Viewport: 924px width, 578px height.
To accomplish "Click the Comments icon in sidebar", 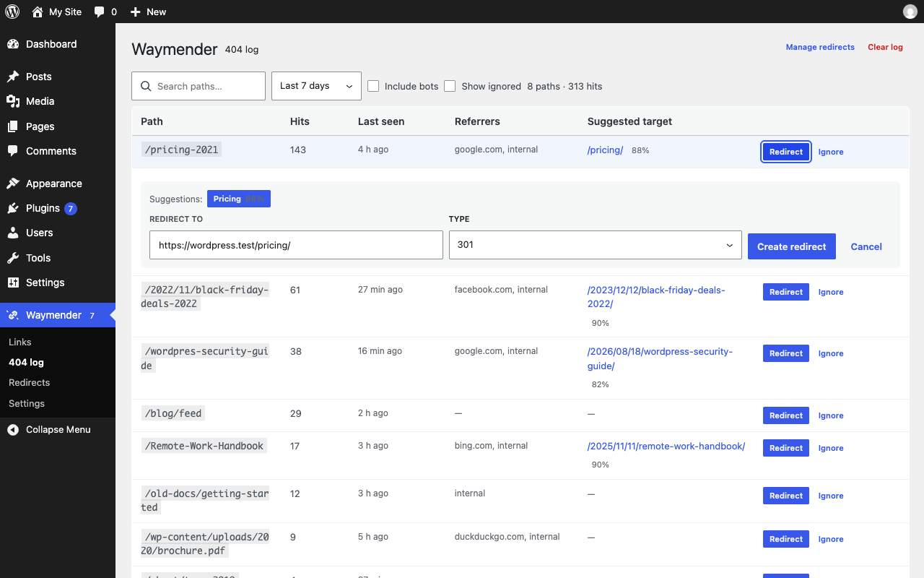I will [x=13, y=151].
